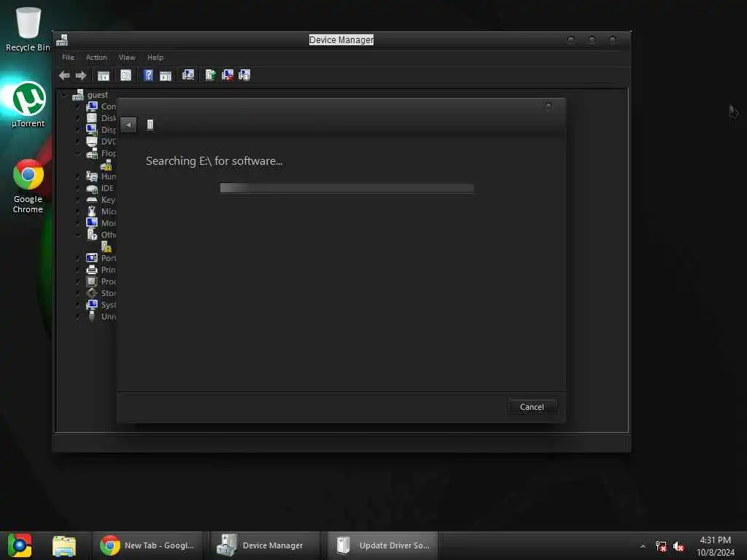Open the View menu
The image size is (747, 560).
(127, 57)
